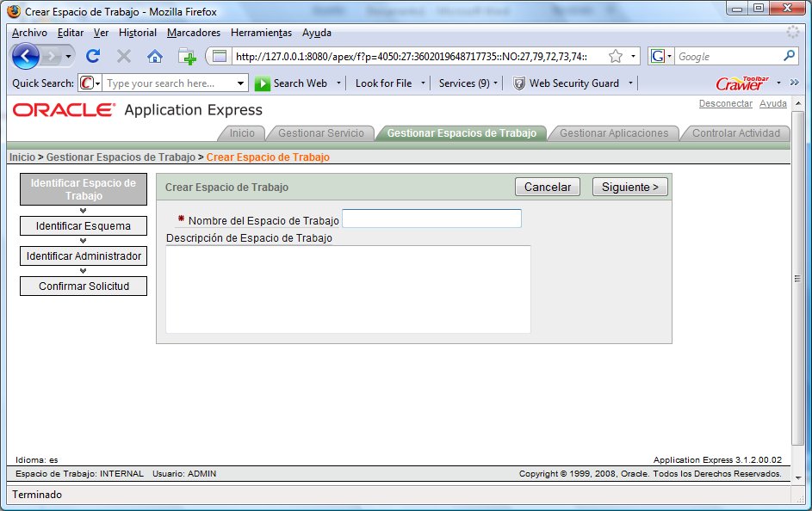Click the Identificar Espacio de Trabajo step
The image size is (812, 511).
coord(84,189)
